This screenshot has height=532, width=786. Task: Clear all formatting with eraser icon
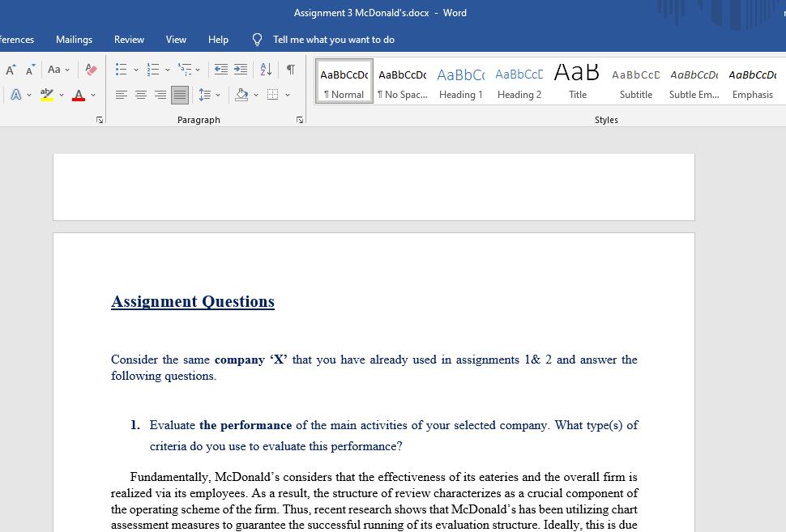coord(92,70)
